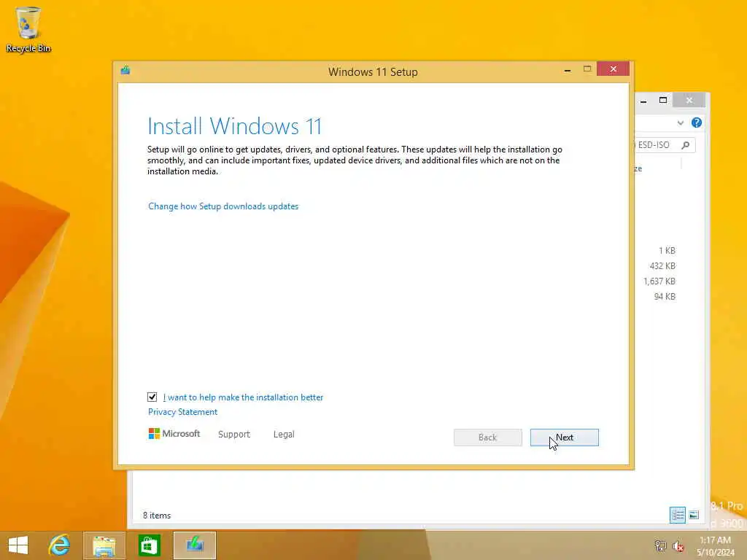Uncheck 'I want to help make the installation better'
This screenshot has width=747, height=560.
(152, 397)
